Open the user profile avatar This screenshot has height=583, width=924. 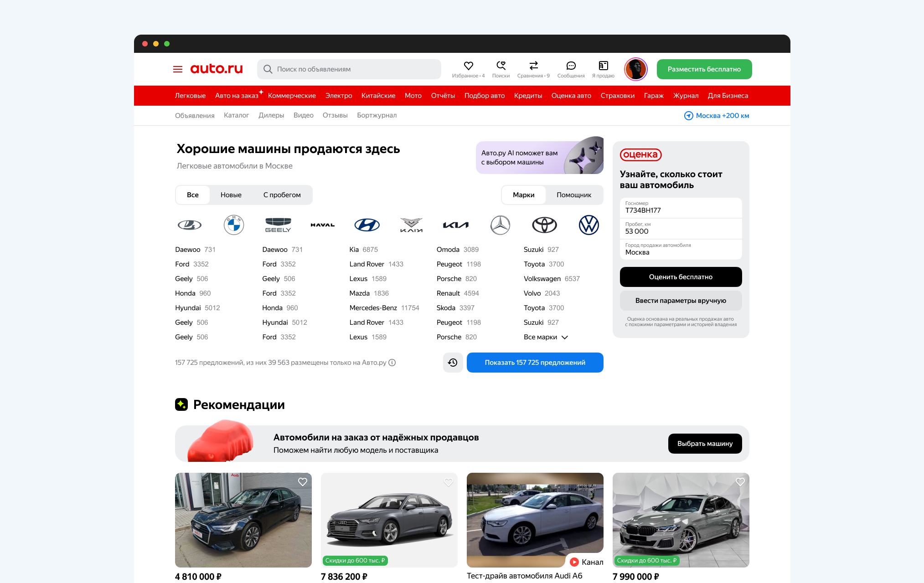(x=636, y=69)
